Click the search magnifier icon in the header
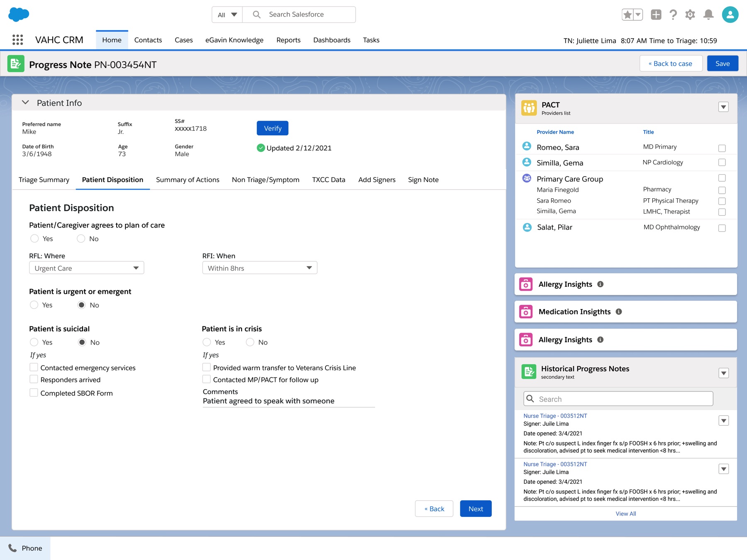This screenshot has width=747, height=560. [x=257, y=15]
